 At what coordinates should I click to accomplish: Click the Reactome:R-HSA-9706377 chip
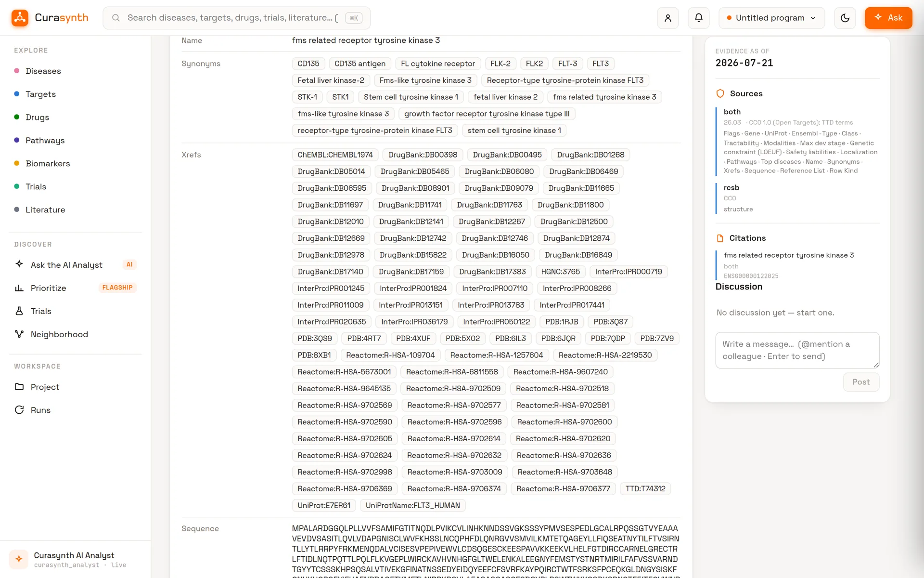(x=563, y=488)
